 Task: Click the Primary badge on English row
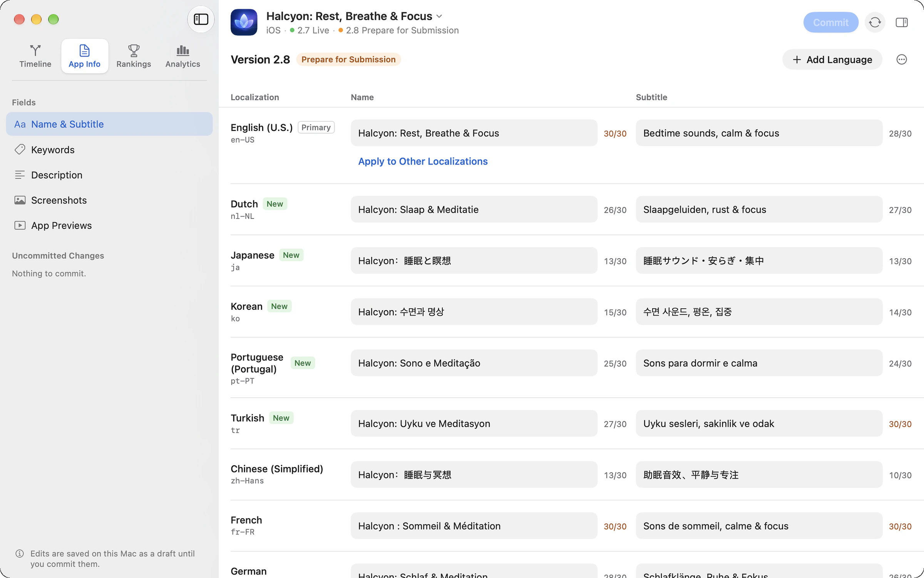(x=316, y=128)
